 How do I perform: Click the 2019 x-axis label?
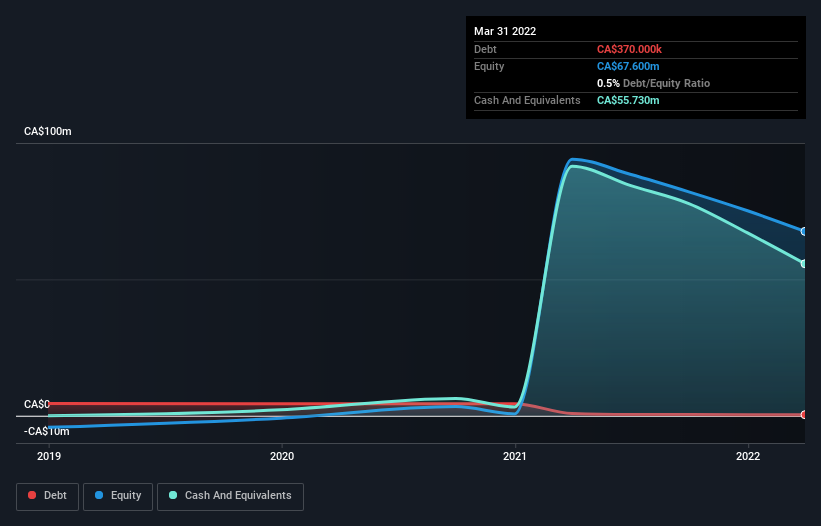[x=49, y=456]
